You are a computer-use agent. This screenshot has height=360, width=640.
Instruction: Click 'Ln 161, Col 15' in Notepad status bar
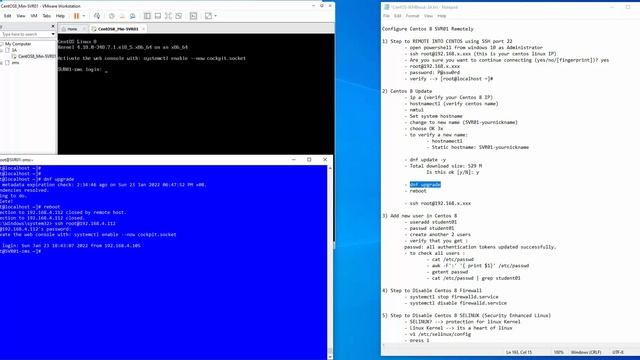(519, 352)
